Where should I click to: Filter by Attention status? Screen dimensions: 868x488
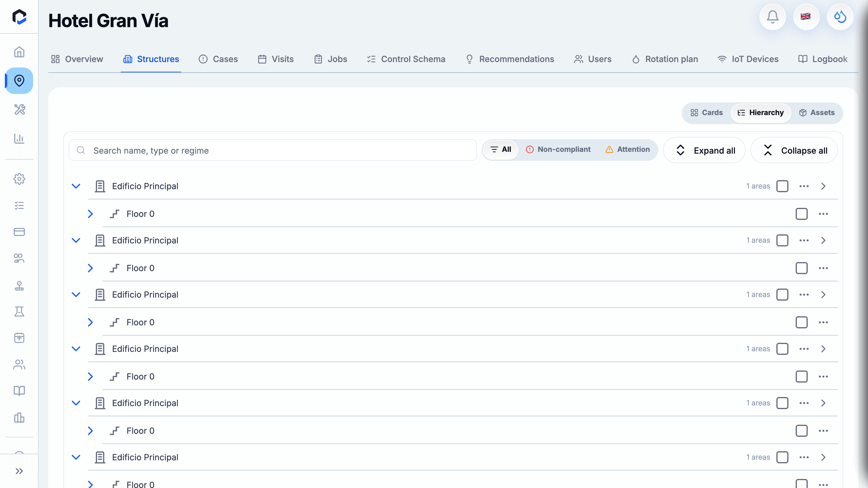click(x=627, y=149)
